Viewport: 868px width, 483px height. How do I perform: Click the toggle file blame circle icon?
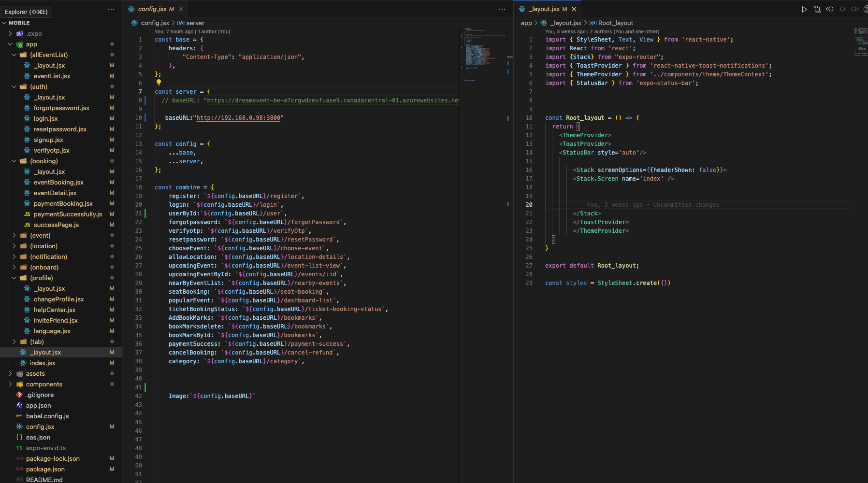point(842,9)
